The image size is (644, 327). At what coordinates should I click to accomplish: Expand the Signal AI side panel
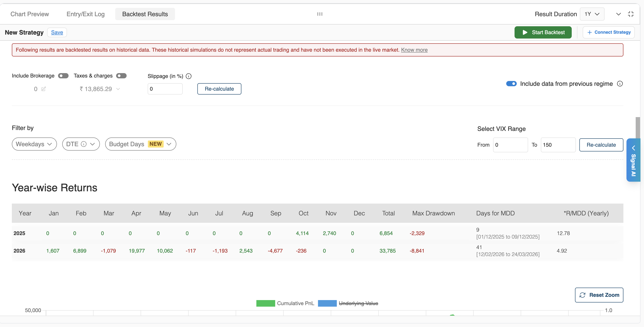(x=633, y=160)
